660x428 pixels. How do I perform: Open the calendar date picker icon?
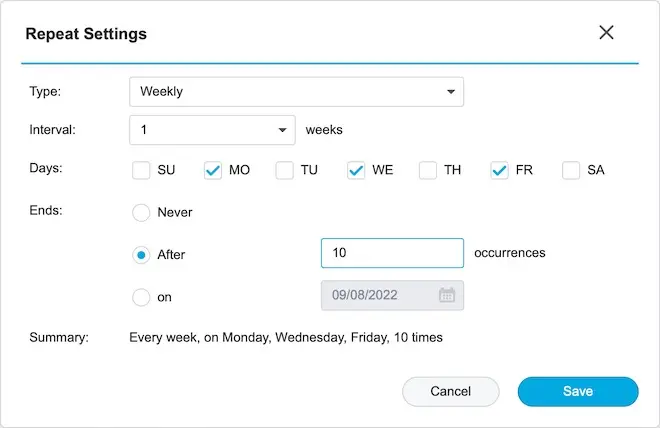(447, 295)
